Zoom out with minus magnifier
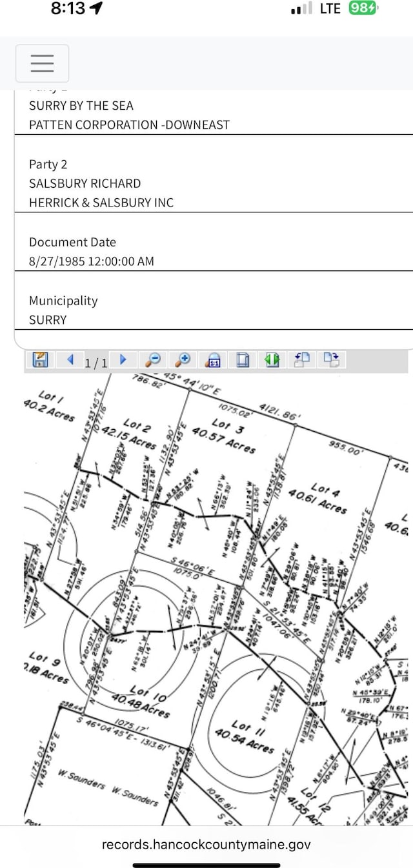 (153, 360)
